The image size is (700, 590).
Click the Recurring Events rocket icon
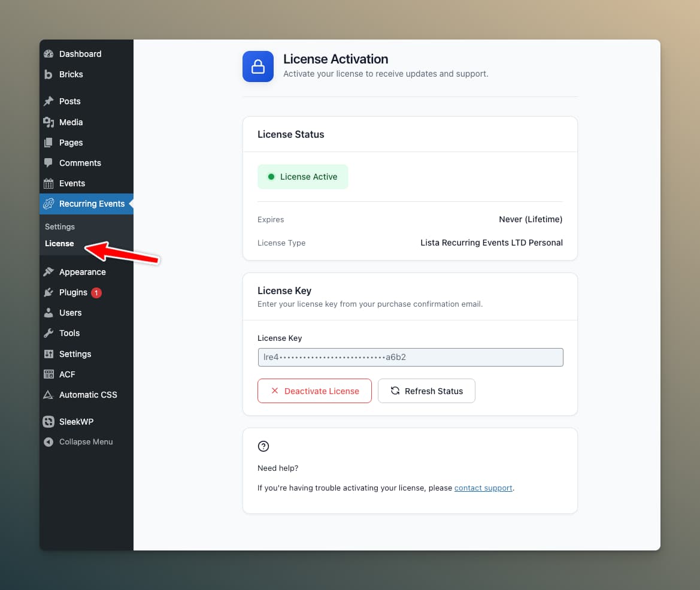pos(49,204)
